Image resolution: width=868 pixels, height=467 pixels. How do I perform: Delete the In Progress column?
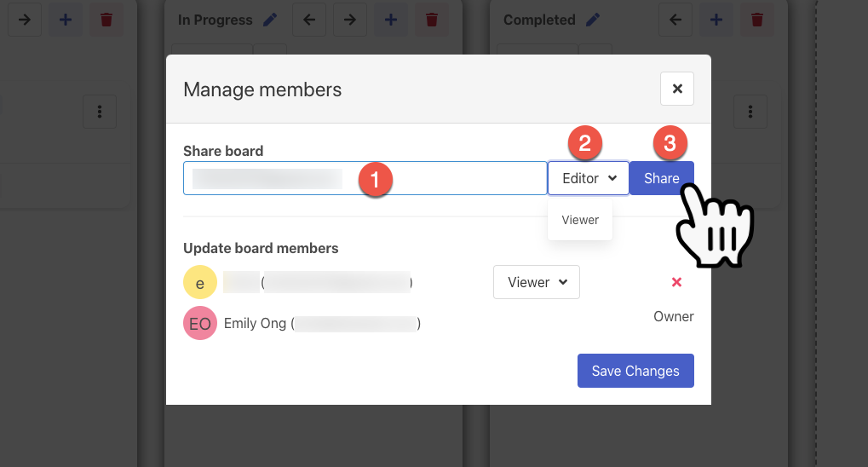point(432,20)
